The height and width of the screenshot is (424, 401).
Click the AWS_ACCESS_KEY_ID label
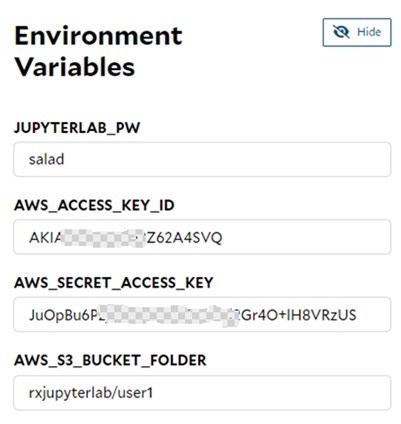[x=94, y=205]
